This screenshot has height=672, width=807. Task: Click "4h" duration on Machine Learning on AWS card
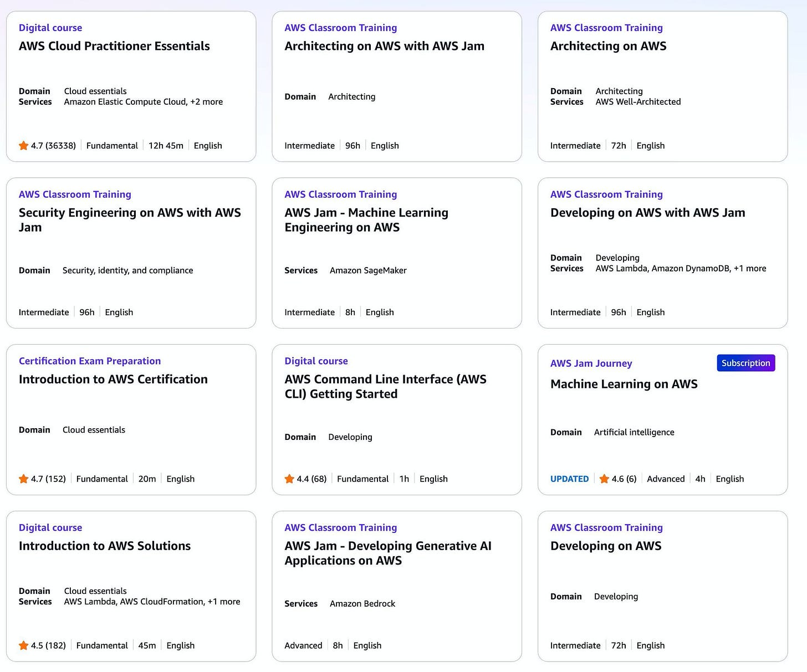pos(700,479)
